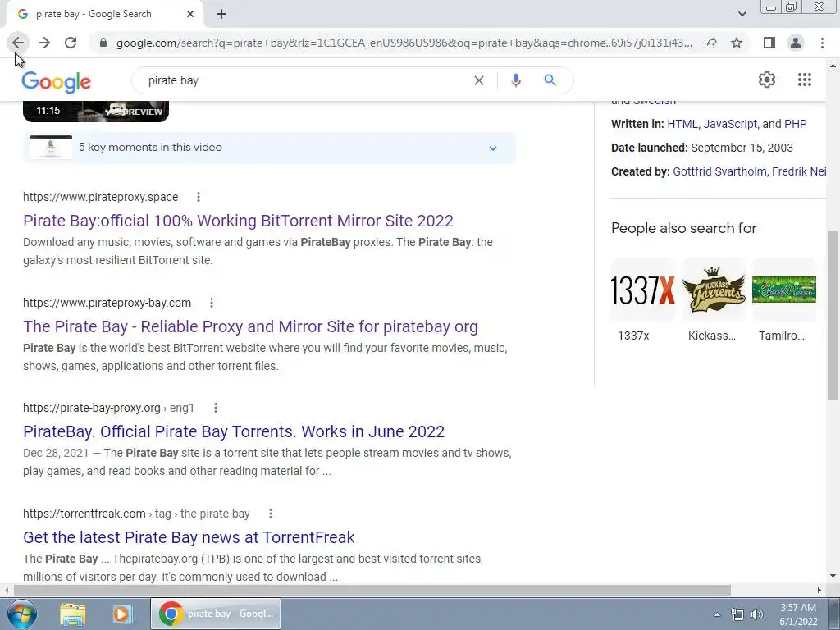840x630 pixels.
Task: Click the vertical page scrollbar thumb
Action: [833, 315]
